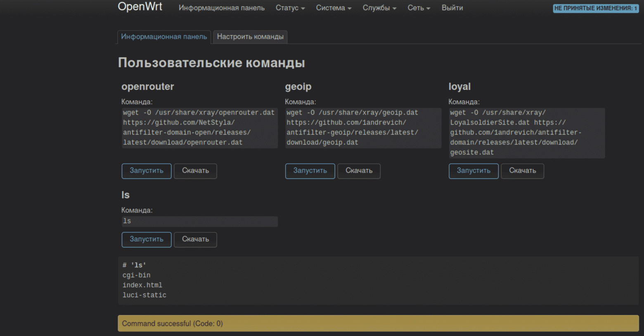Image resolution: width=644 pixels, height=336 pixels.
Task: Expand the Система dropdown menu
Action: tap(334, 8)
